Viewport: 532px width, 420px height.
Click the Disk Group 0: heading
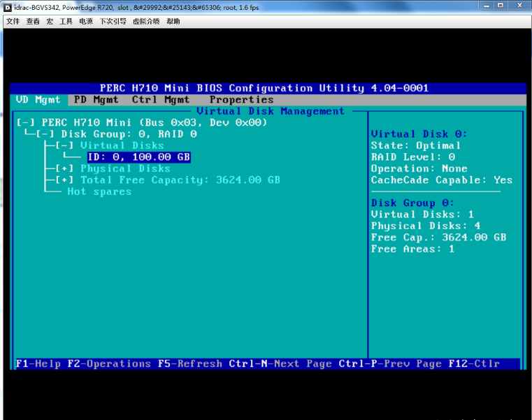click(x=412, y=203)
